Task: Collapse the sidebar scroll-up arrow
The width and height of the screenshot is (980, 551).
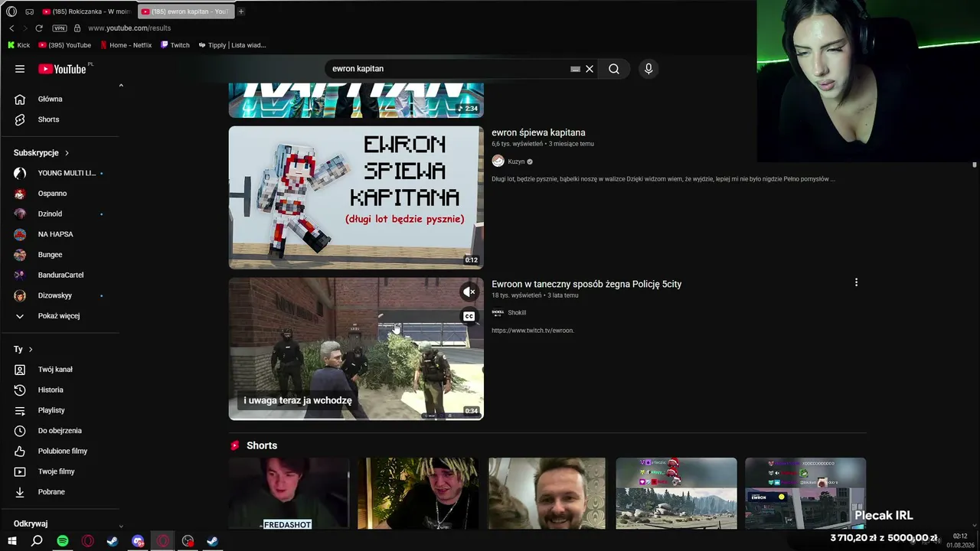Action: point(121,86)
